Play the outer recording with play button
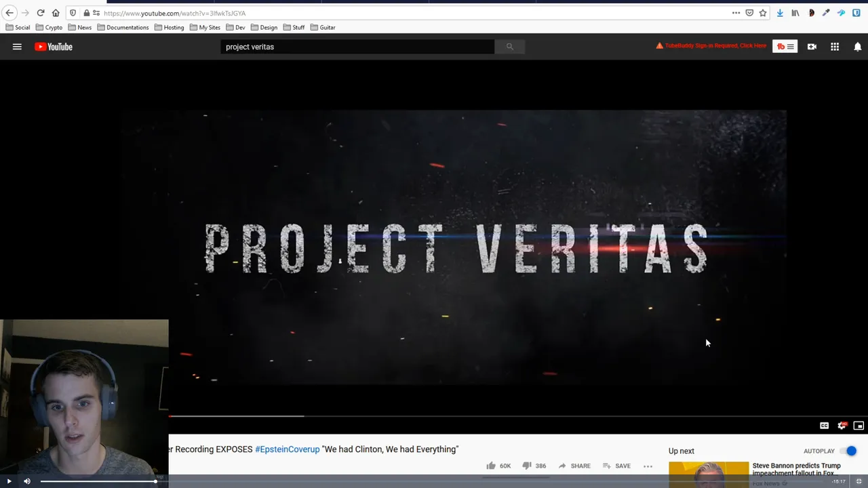Viewport: 868px width, 488px height. pyautogui.click(x=9, y=481)
